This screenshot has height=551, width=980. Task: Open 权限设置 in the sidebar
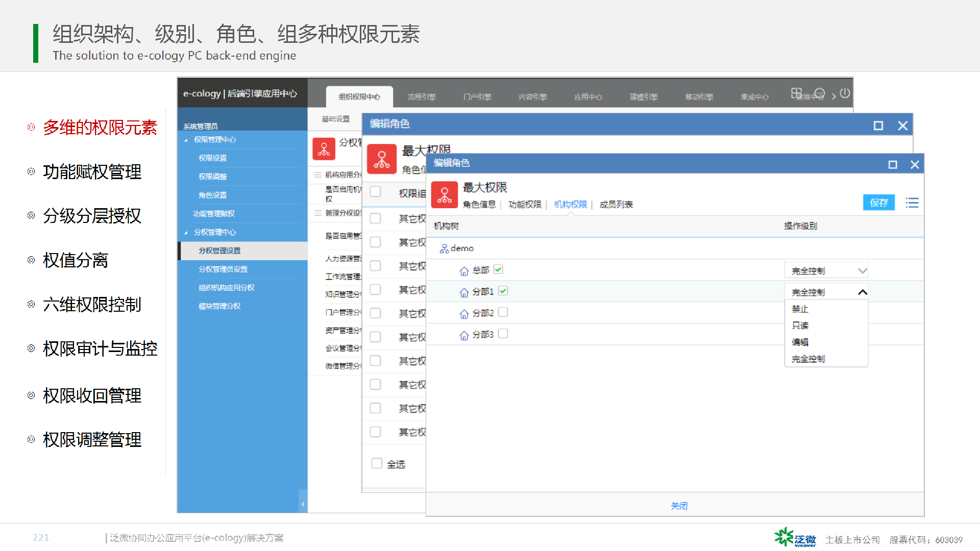[x=213, y=158]
